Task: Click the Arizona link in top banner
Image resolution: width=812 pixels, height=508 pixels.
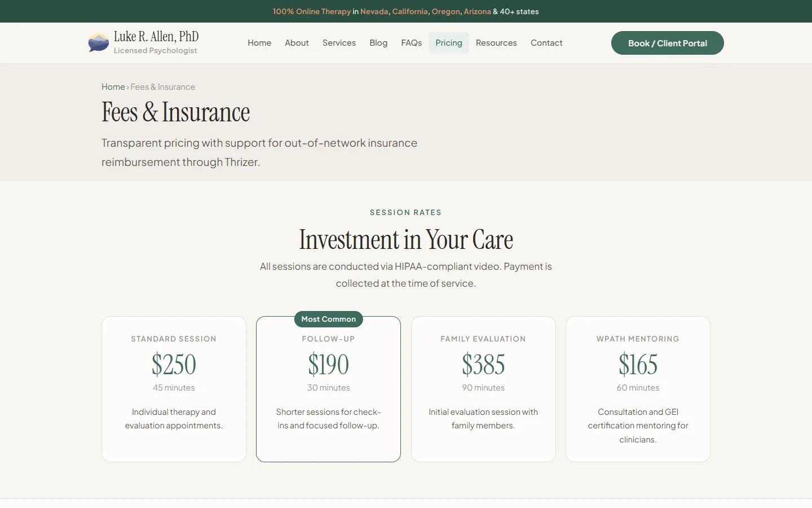Action: 477,11
